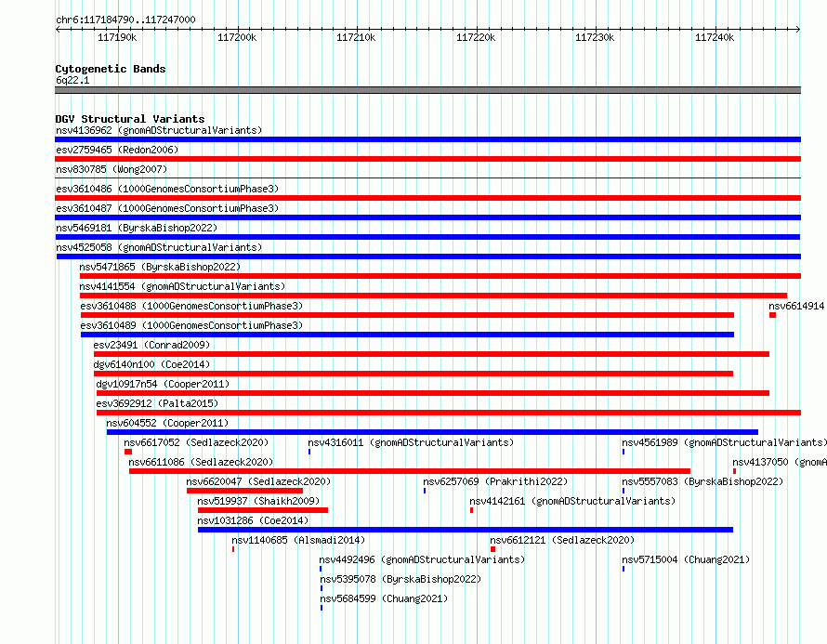Click the nsv5471865 (ByrskaBishop2022) label

[160, 267]
